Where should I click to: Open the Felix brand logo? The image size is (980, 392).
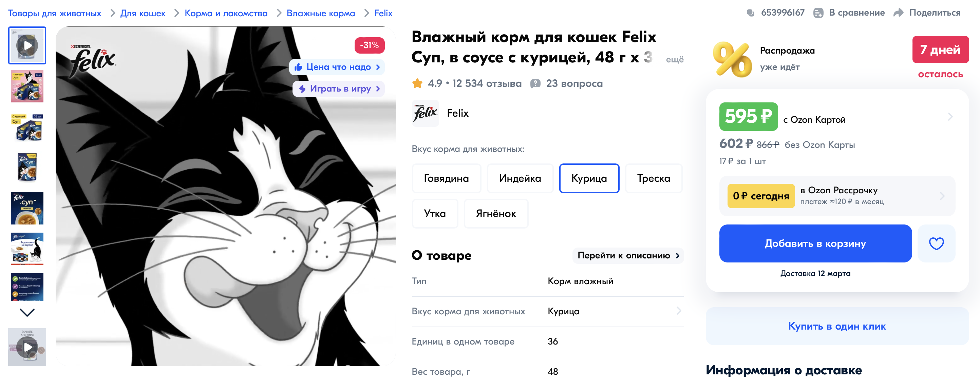pyautogui.click(x=425, y=113)
